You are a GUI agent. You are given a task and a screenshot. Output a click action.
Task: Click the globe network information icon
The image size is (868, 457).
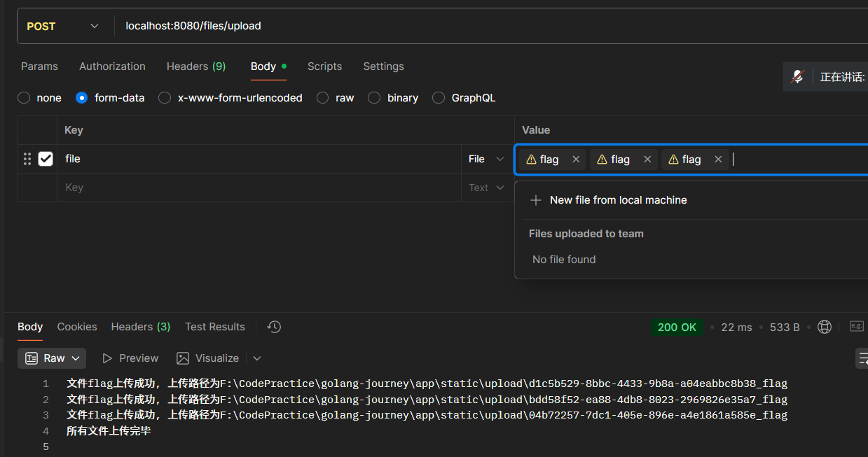coord(825,327)
